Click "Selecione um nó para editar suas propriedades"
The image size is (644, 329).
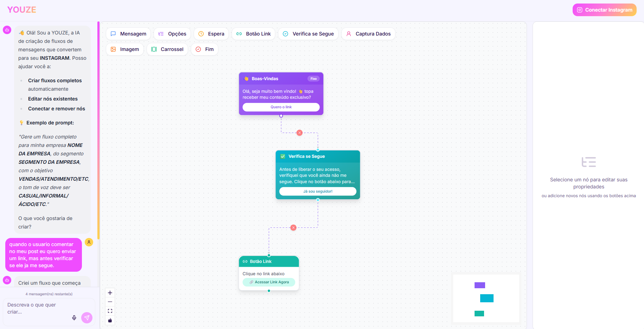pos(589,183)
